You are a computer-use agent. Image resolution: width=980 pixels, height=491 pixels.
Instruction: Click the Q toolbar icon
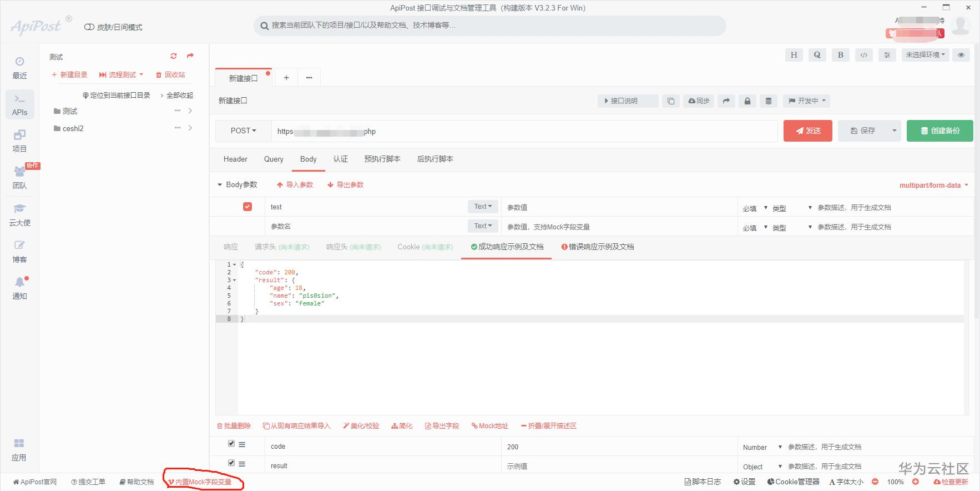[x=817, y=55]
